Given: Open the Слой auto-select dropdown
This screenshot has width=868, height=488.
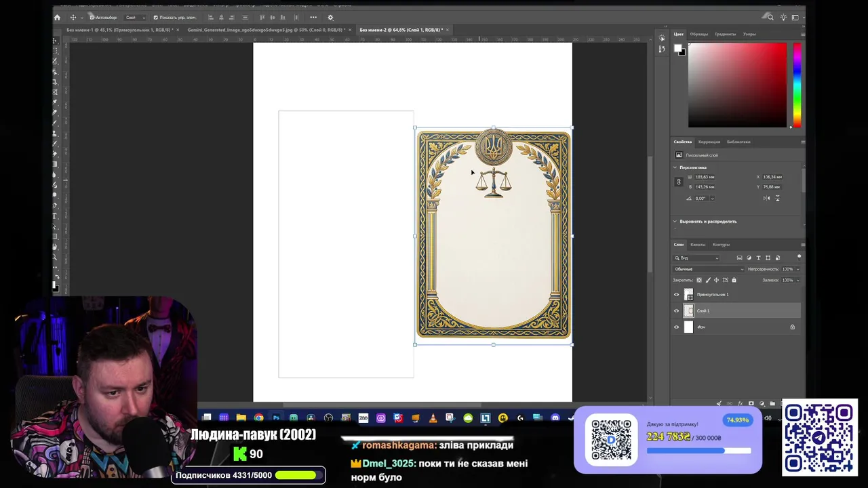Looking at the screenshot, I should tap(135, 18).
